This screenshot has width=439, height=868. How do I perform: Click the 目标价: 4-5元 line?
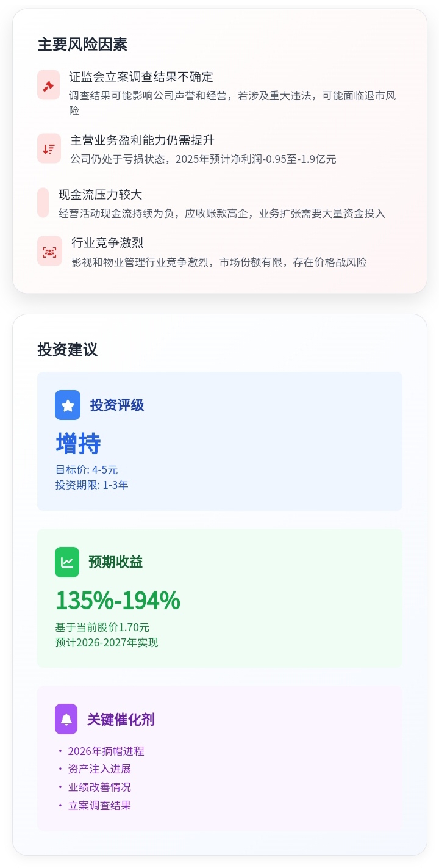pyautogui.click(x=87, y=470)
